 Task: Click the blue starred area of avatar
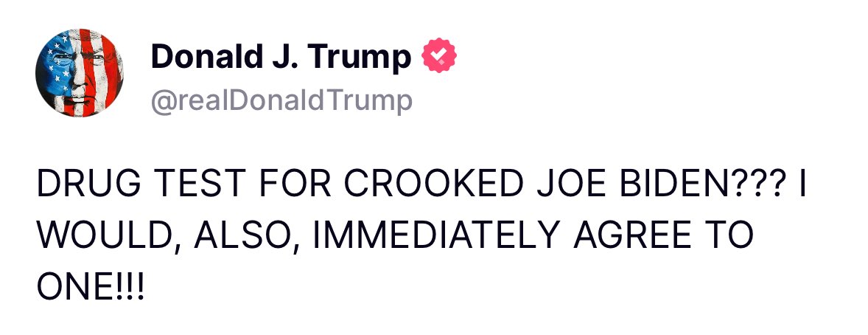pos(56,68)
